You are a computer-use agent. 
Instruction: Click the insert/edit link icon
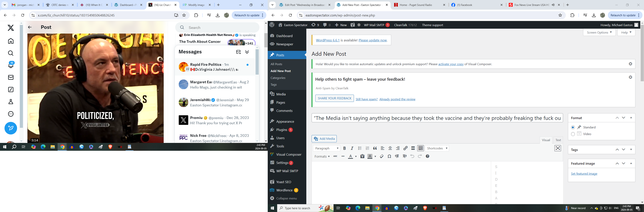[x=405, y=148]
